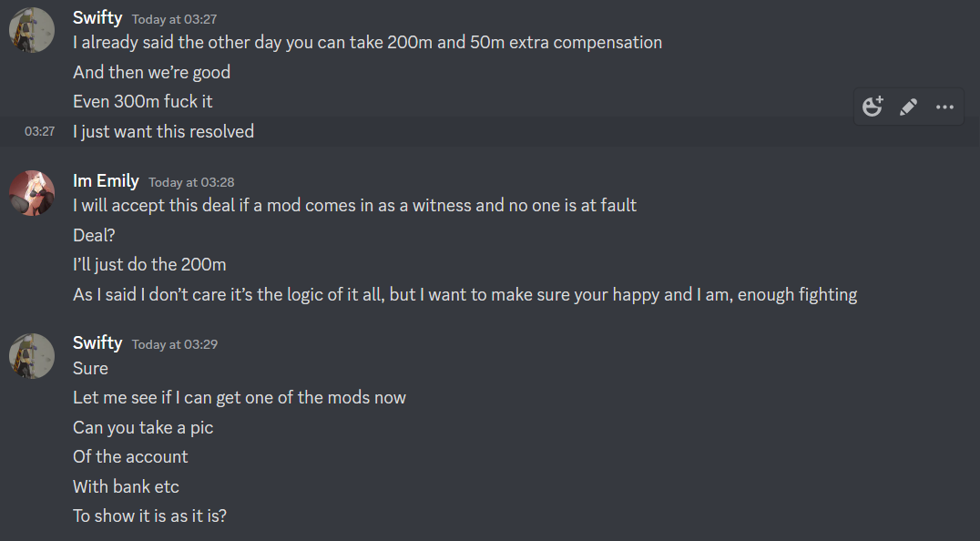The height and width of the screenshot is (541, 980).
Task: Open the Swifty username at 03:27
Action: click(x=97, y=18)
